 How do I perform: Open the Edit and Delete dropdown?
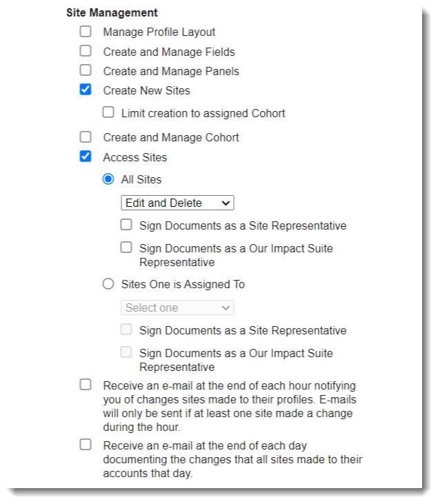pos(177,203)
